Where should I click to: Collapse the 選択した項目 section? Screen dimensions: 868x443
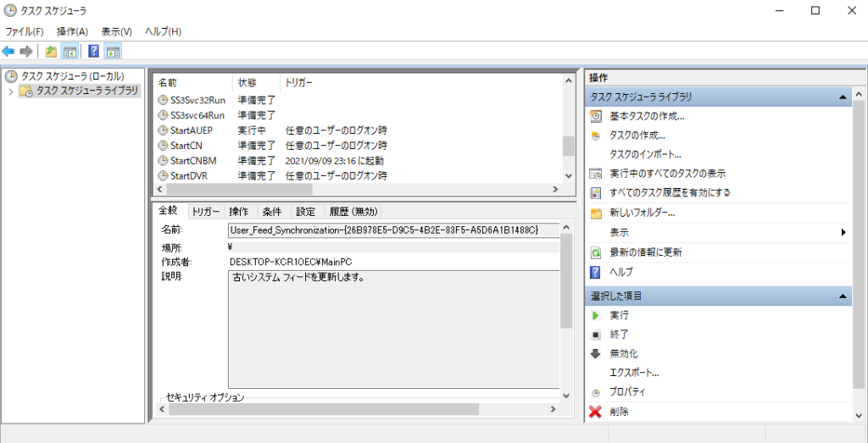point(843,296)
